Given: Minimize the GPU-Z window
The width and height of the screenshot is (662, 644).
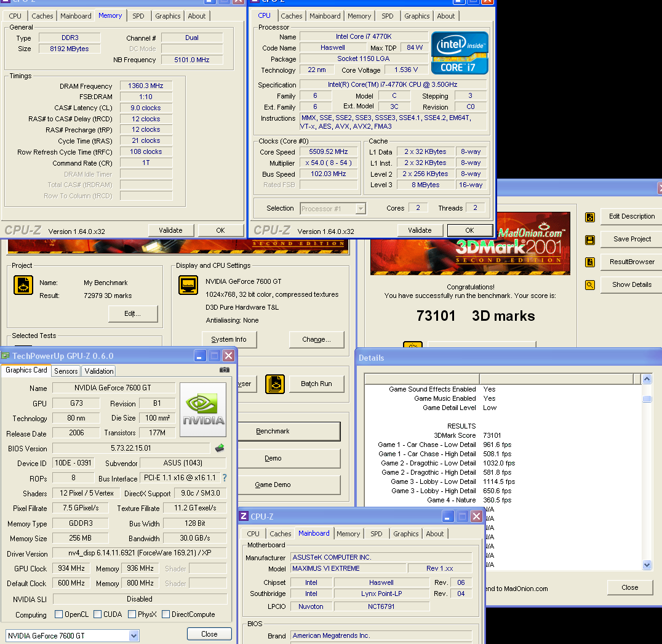Looking at the screenshot, I should click(x=200, y=356).
